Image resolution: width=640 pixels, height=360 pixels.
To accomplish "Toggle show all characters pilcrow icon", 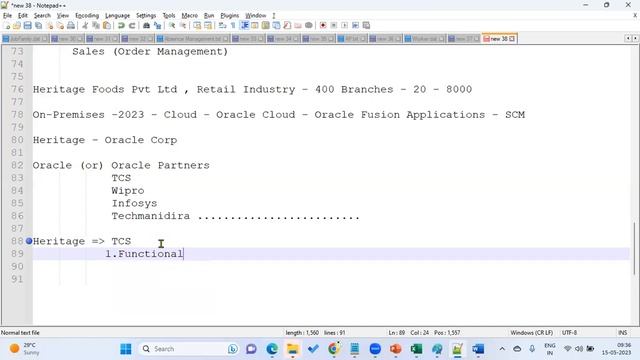I will point(233,26).
